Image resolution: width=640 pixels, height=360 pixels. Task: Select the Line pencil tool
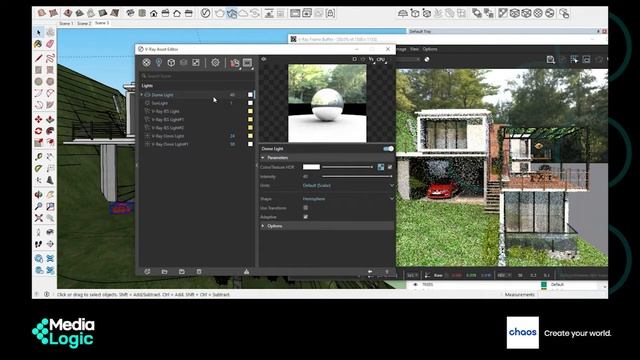tap(38, 58)
